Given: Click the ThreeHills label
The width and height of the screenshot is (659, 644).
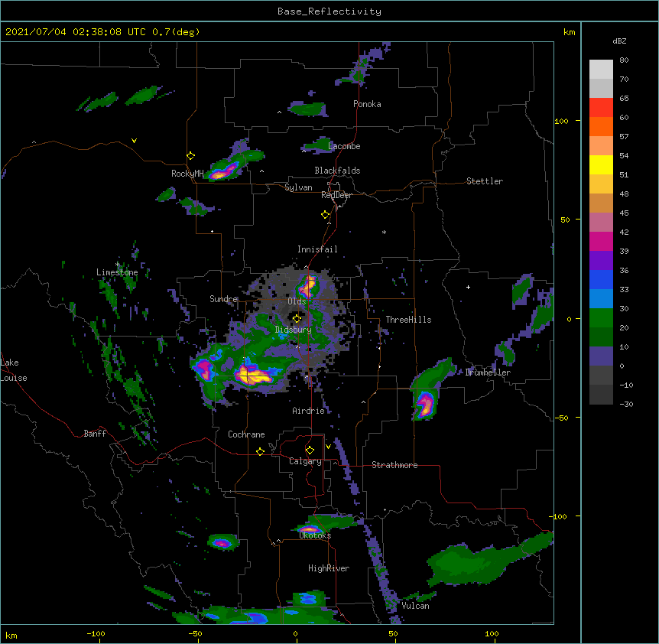Looking at the screenshot, I should point(408,320).
